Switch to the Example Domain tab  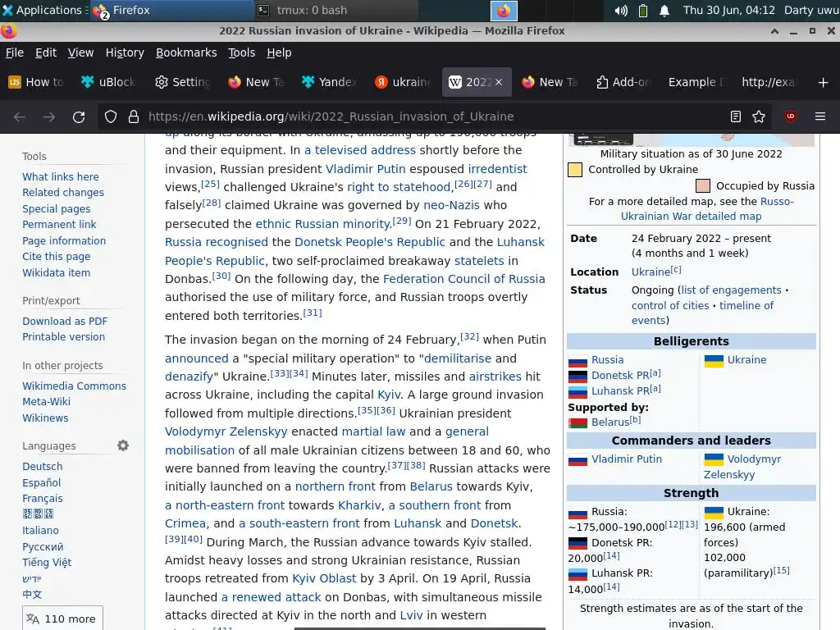point(696,82)
